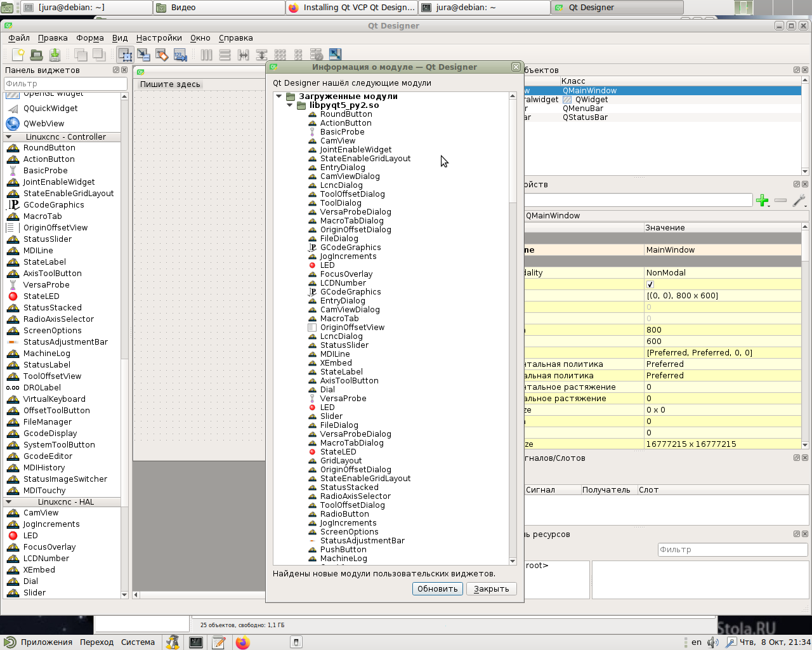Pick QWebView widget in widget panel
The width and height of the screenshot is (812, 650).
(44, 124)
